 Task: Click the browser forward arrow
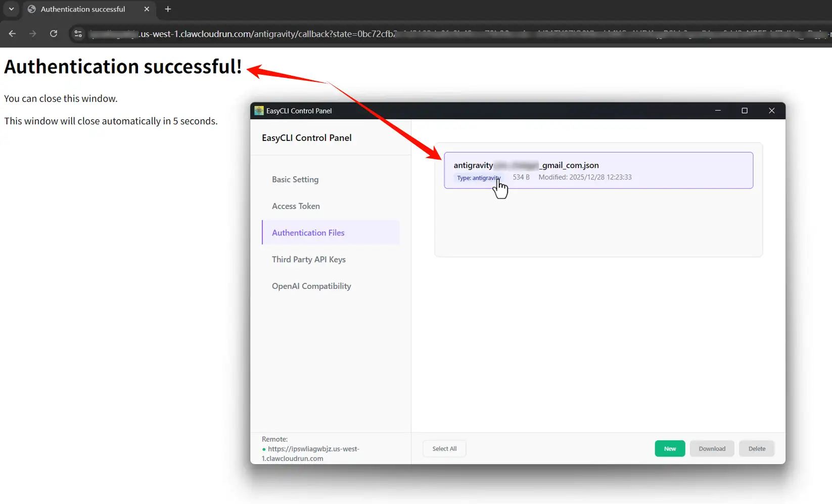pos(33,34)
